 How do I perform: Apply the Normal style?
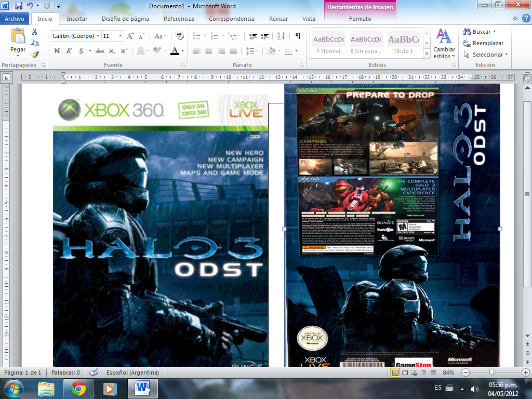coord(328,44)
